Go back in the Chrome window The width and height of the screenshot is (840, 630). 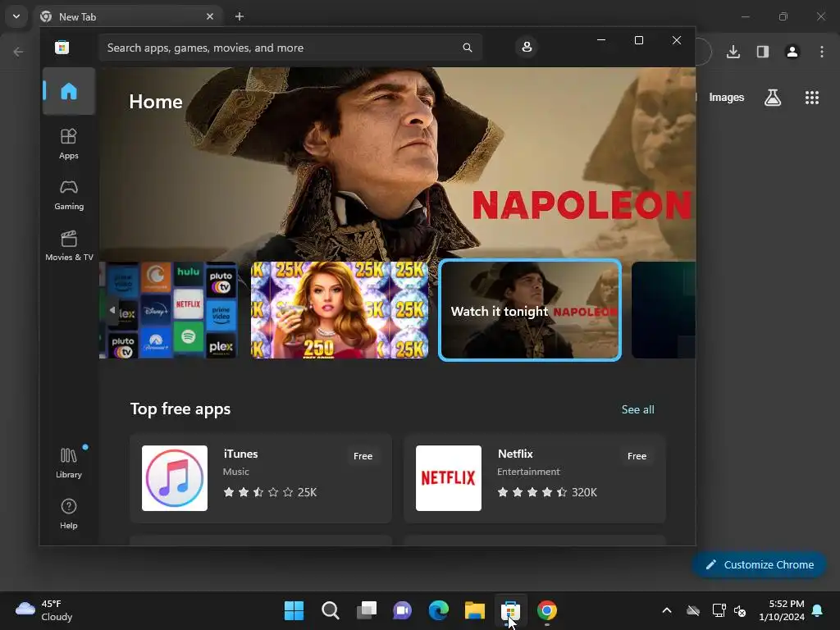pyautogui.click(x=18, y=52)
